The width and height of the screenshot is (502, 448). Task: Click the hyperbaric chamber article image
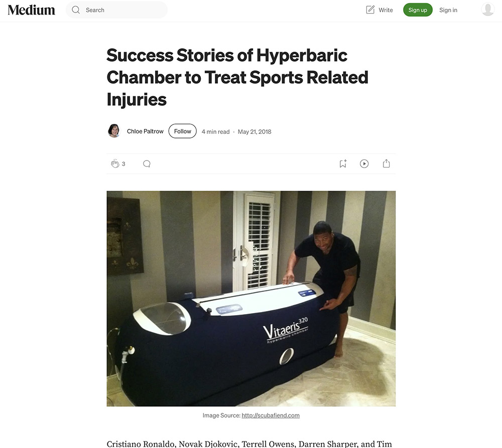tap(251, 298)
